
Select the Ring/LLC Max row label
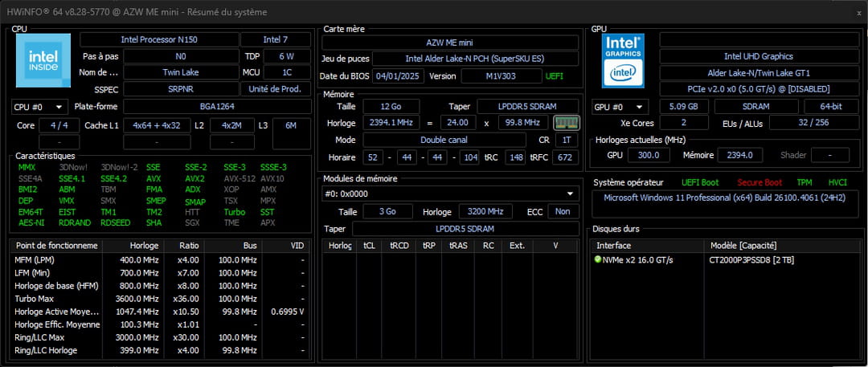tap(39, 337)
